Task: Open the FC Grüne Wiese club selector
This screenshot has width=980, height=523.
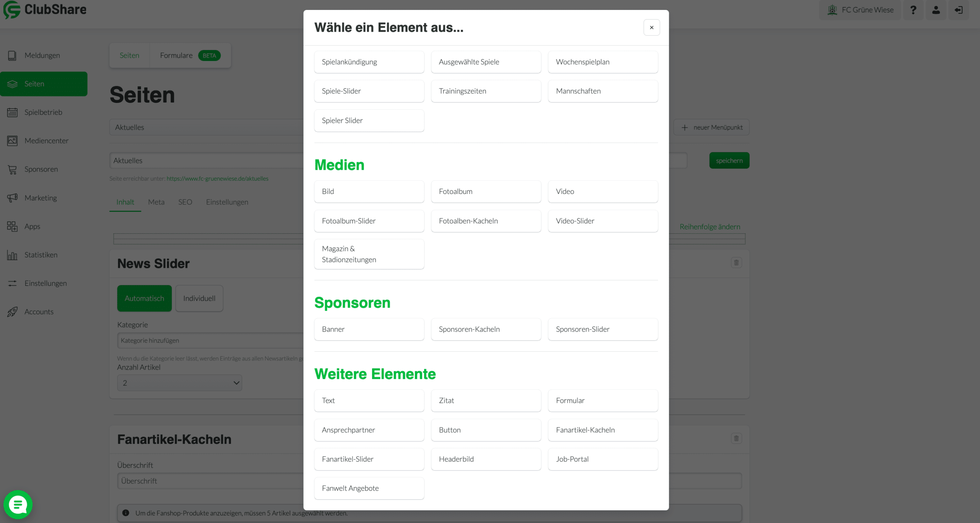Action: (860, 10)
